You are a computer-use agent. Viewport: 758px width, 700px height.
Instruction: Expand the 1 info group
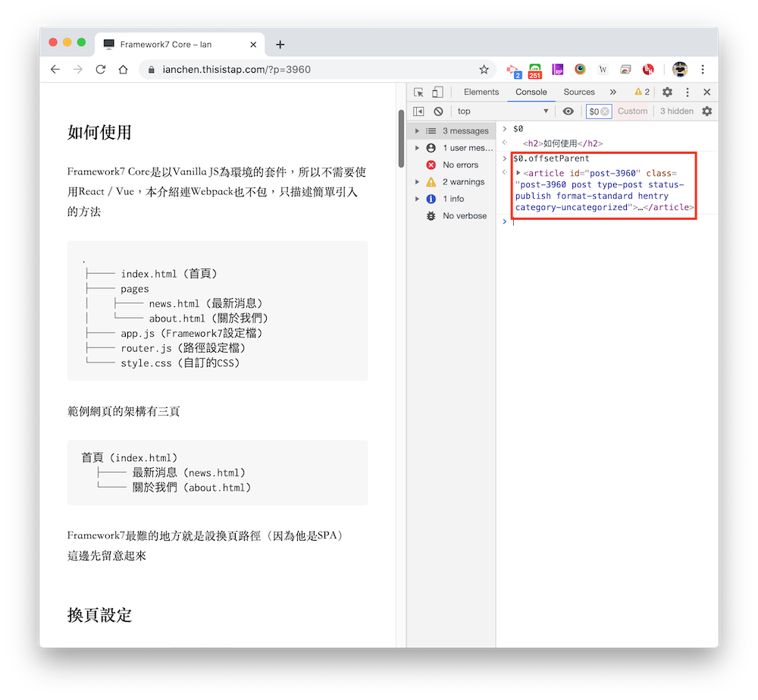click(417, 199)
